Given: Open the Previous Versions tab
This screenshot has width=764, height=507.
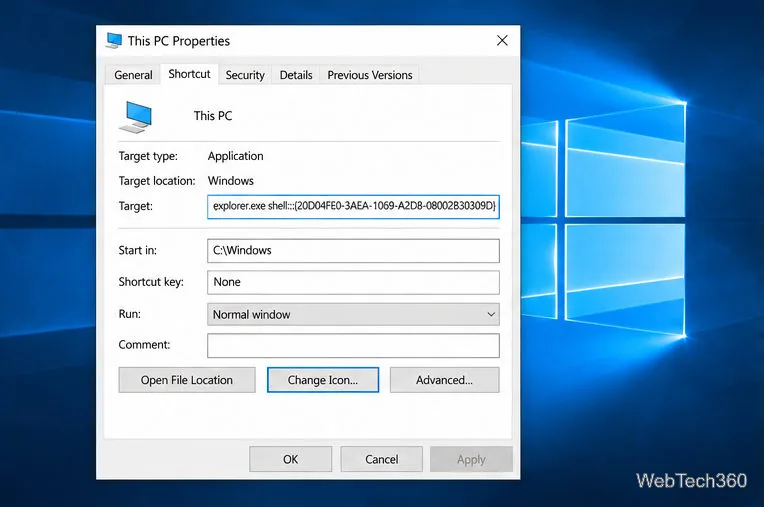Looking at the screenshot, I should pos(370,75).
